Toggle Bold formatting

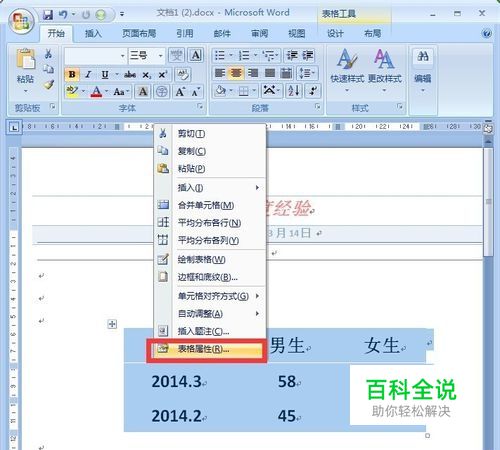72,75
